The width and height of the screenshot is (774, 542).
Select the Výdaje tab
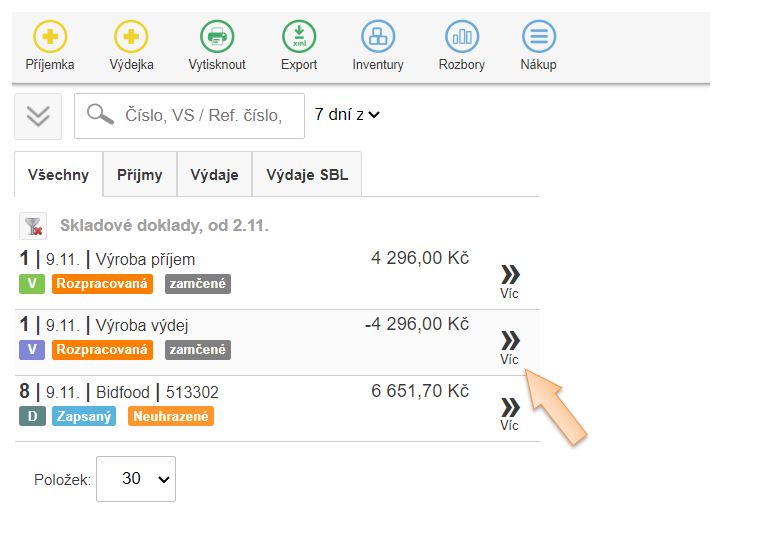(214, 175)
